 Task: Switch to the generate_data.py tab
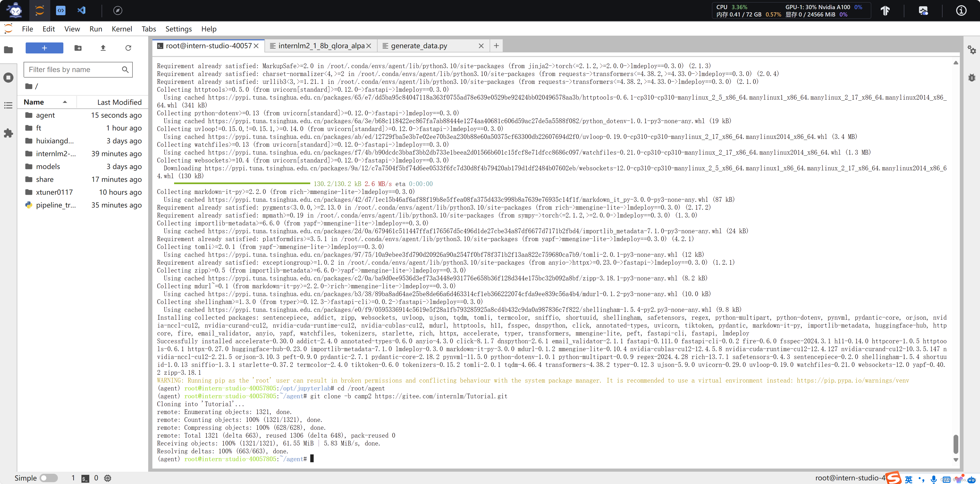[419, 46]
